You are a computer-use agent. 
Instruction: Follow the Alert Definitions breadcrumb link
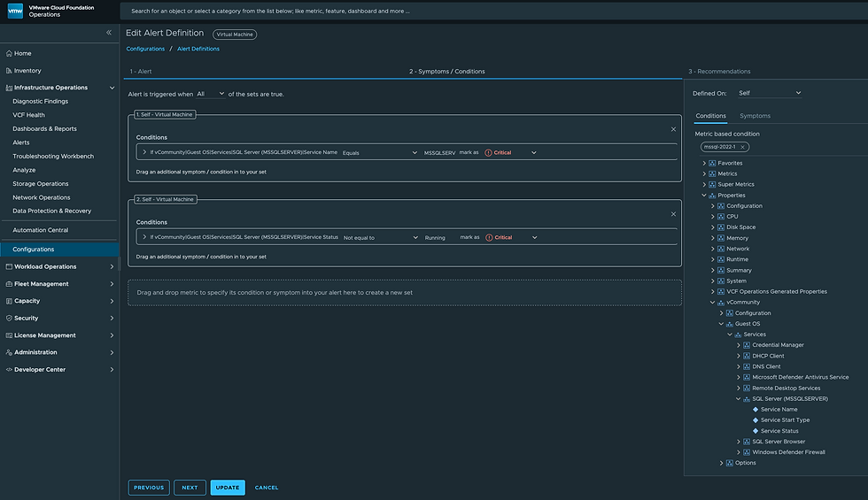[x=198, y=49]
